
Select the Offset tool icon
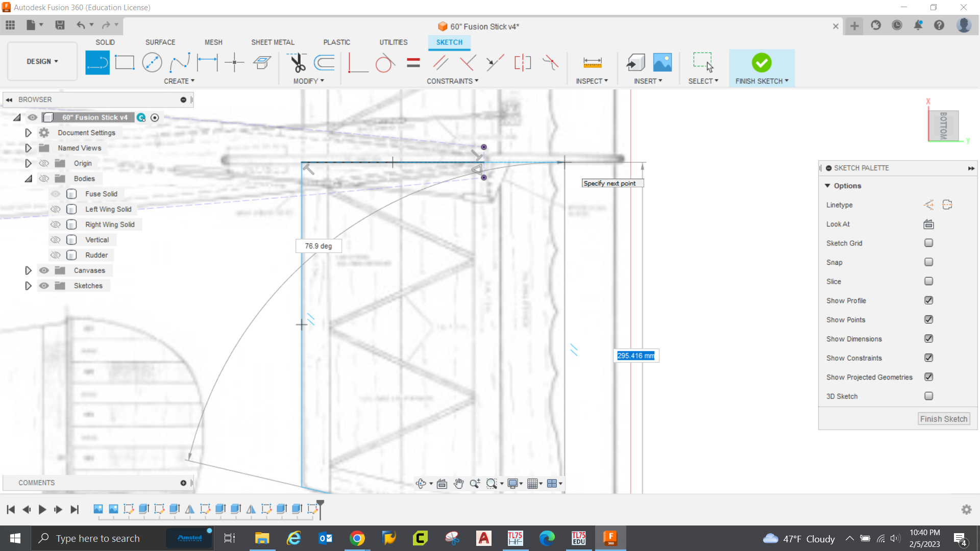[324, 63]
